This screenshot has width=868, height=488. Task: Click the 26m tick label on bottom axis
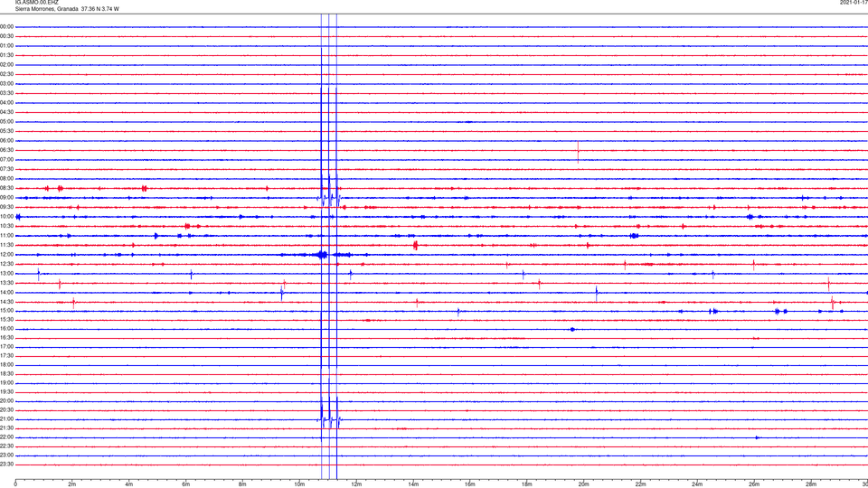click(x=754, y=484)
